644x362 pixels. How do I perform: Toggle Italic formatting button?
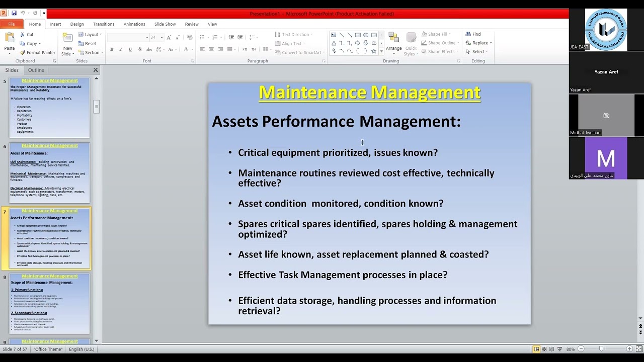[121, 49]
